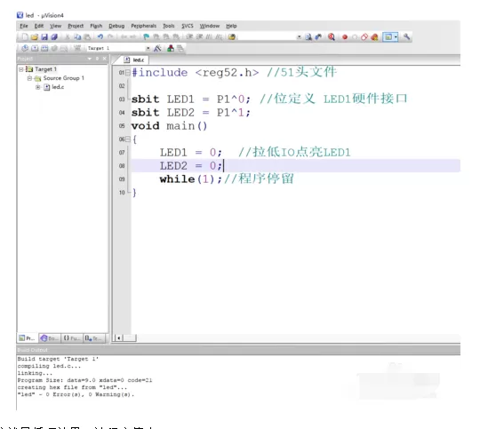Click the search text input field
Screen dimensions: 504x429
266,37
